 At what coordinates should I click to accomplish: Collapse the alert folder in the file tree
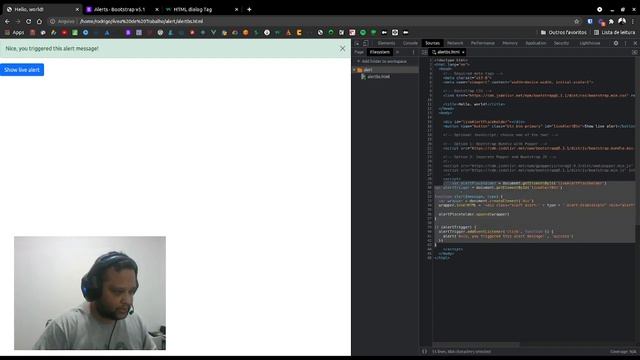tap(354, 70)
